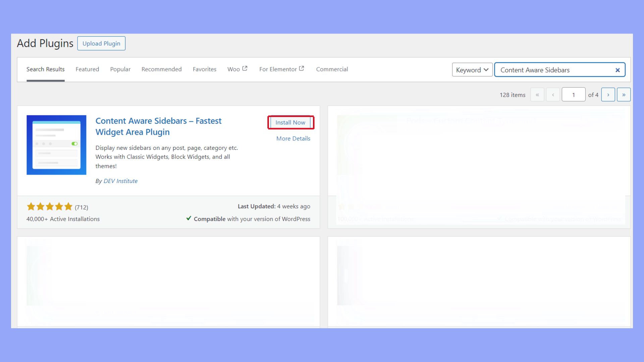Switch to the Featured tab
644x362 pixels.
click(x=87, y=69)
